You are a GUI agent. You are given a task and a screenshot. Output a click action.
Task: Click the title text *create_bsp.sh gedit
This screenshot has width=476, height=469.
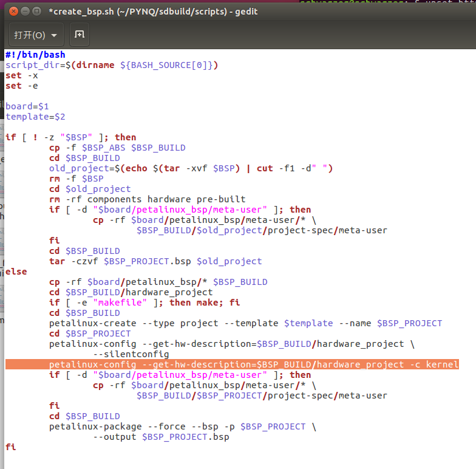pos(153,12)
